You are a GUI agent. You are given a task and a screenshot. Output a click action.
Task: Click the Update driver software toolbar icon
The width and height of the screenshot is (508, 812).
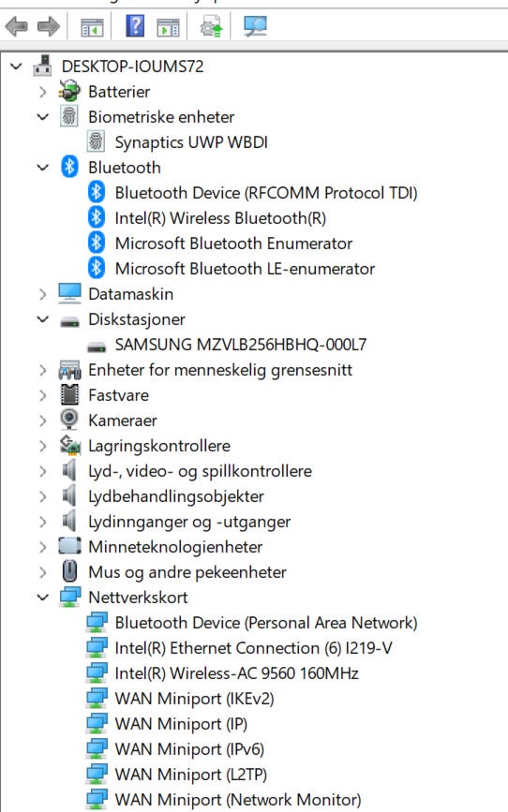pyautogui.click(x=212, y=26)
